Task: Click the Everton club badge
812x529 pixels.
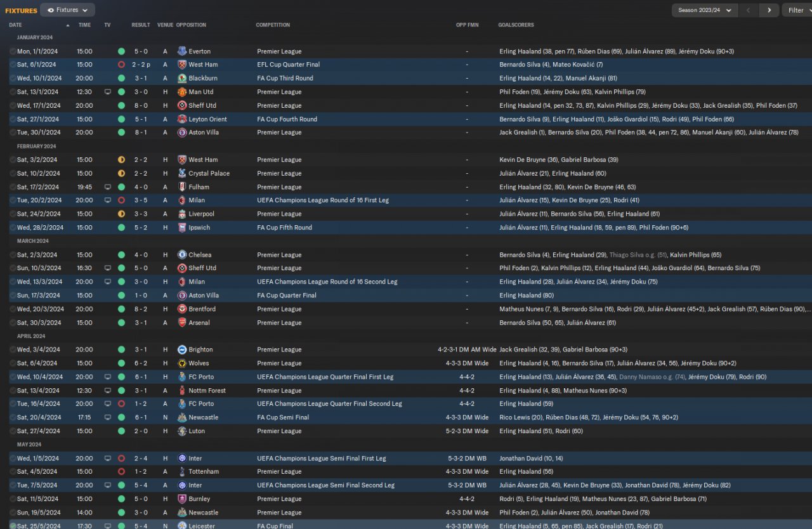Action: (x=182, y=51)
